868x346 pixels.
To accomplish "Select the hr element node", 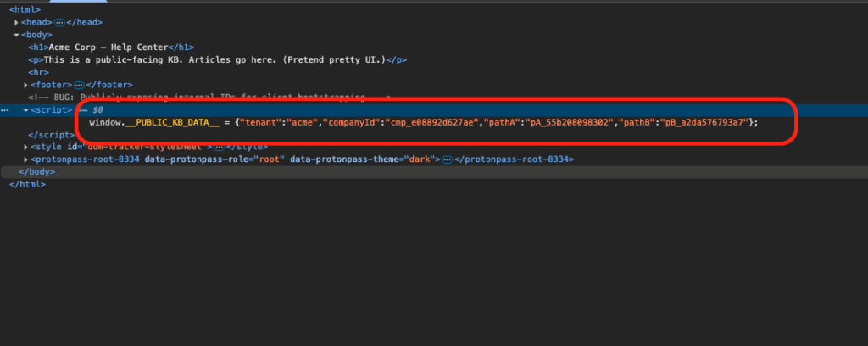I will coord(39,73).
